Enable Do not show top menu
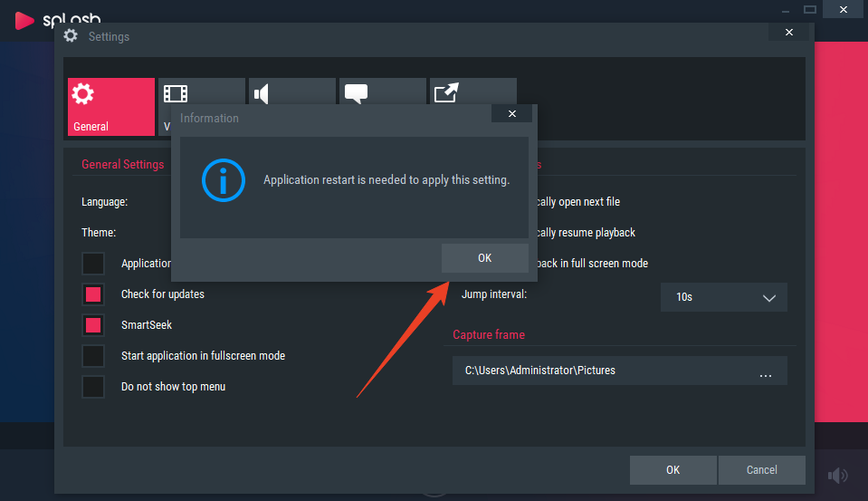 click(93, 387)
